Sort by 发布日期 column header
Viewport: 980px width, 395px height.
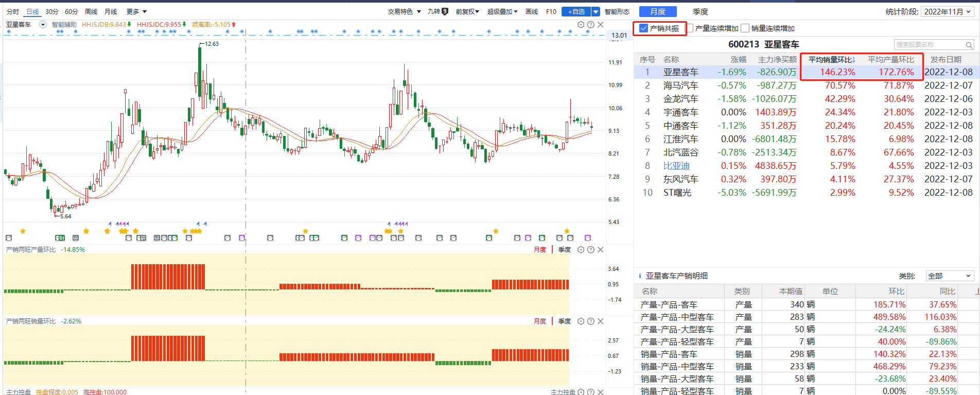coord(946,60)
